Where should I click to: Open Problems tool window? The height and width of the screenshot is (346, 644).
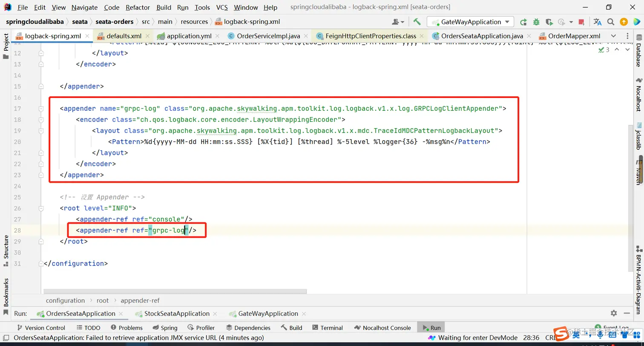(126, 328)
